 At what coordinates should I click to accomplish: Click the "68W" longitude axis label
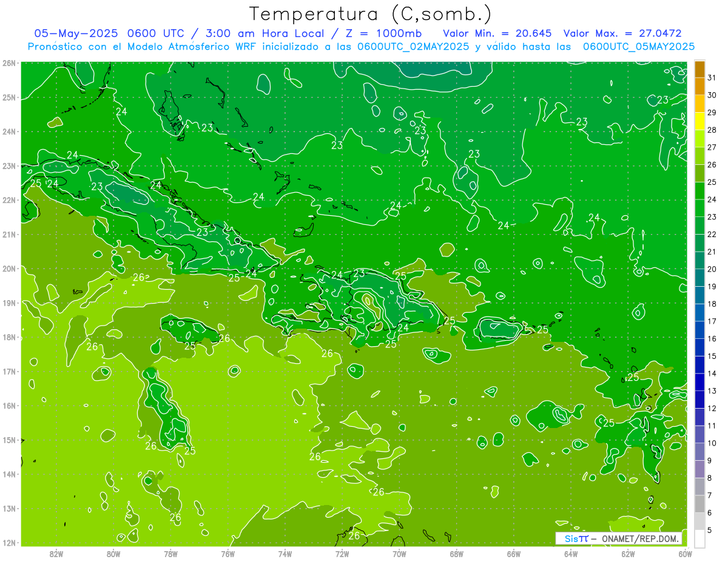pos(457,554)
